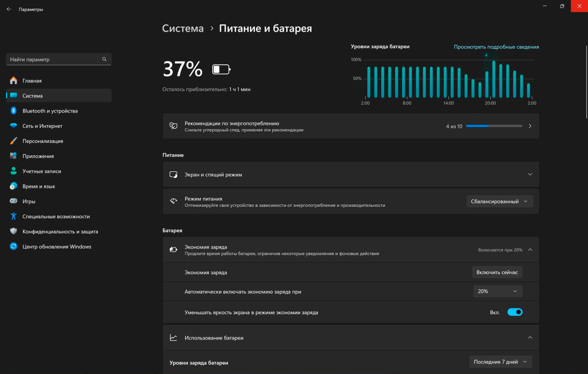The width and height of the screenshot is (588, 374).
Task: Click the search magnifier icon
Action: coord(104,59)
